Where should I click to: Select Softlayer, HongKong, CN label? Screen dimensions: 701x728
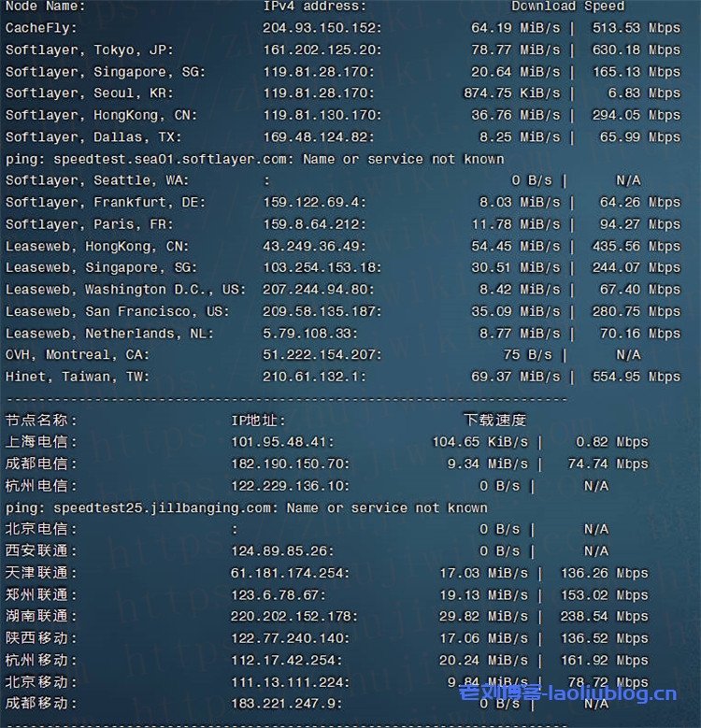[x=101, y=115]
